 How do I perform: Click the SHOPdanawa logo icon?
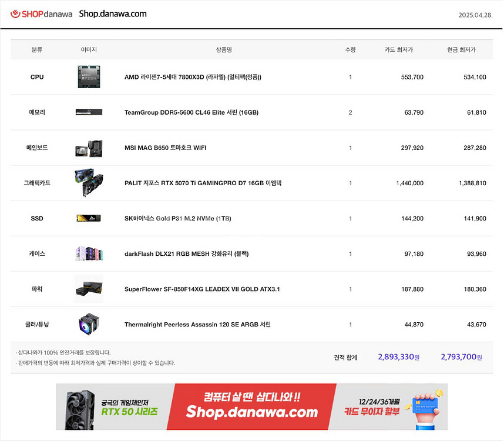coord(15,14)
